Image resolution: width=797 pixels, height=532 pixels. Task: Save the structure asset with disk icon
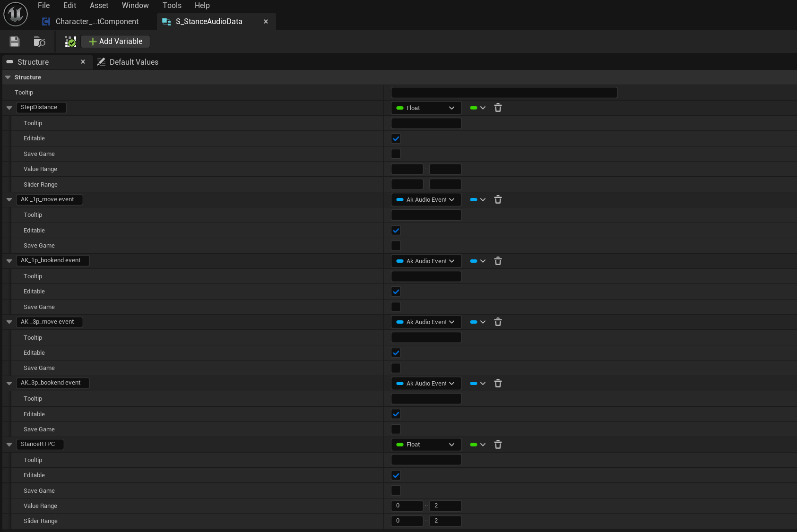coord(15,42)
